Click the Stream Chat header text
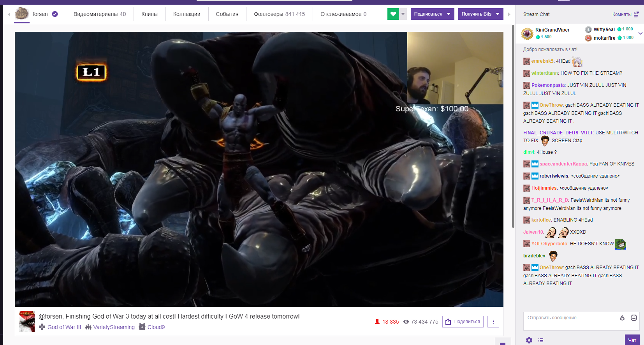This screenshot has height=345, width=644. click(x=537, y=14)
